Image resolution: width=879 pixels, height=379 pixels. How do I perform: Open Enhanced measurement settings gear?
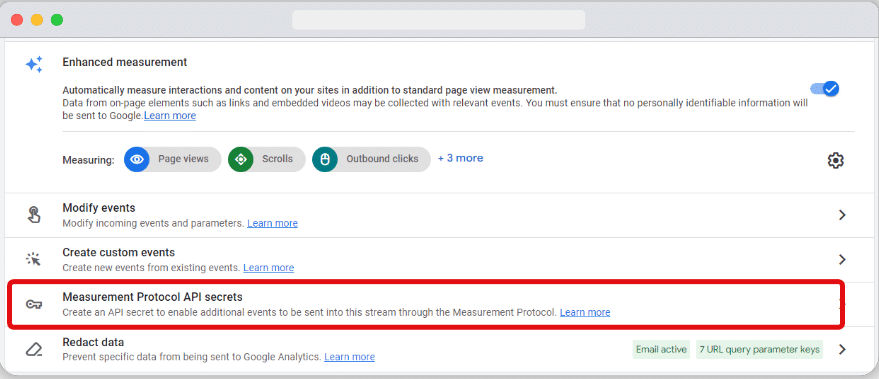835,160
